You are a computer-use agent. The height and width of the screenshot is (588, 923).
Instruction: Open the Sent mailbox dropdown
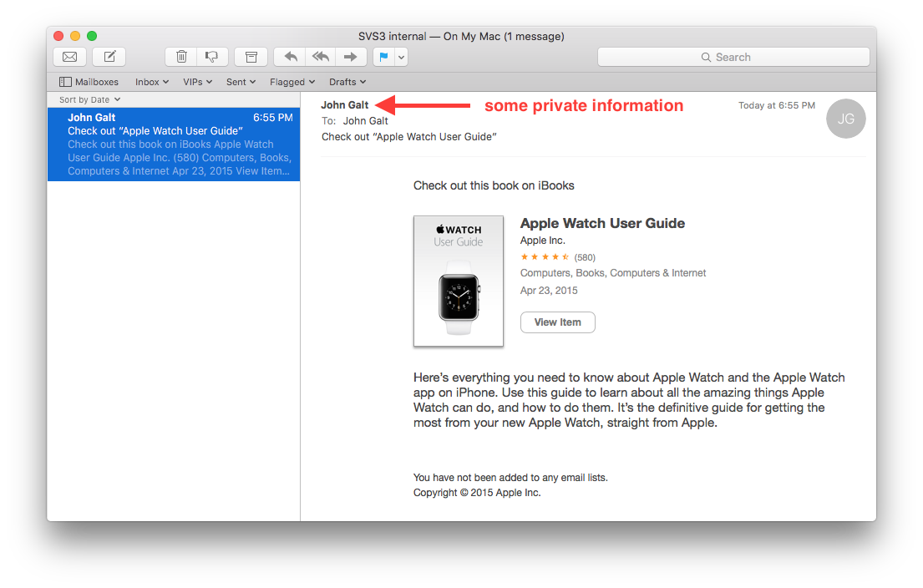241,82
